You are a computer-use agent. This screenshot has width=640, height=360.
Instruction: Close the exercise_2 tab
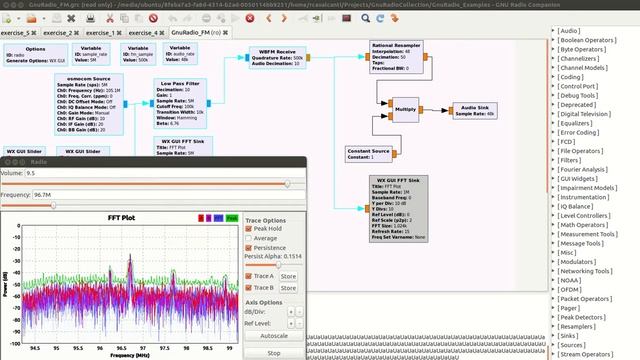[76, 33]
